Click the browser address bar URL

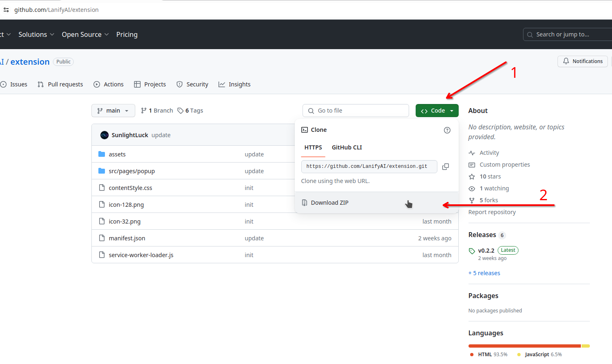tap(57, 10)
